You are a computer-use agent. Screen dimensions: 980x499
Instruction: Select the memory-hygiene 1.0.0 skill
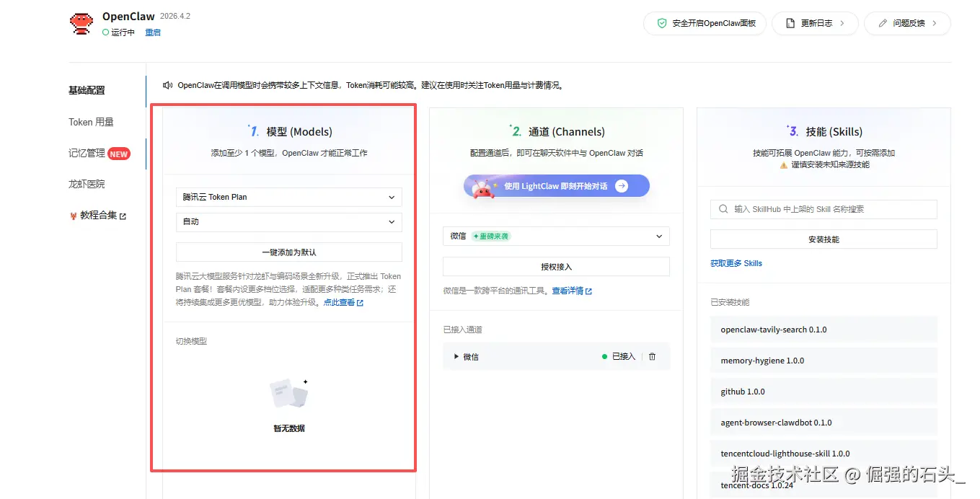point(824,361)
